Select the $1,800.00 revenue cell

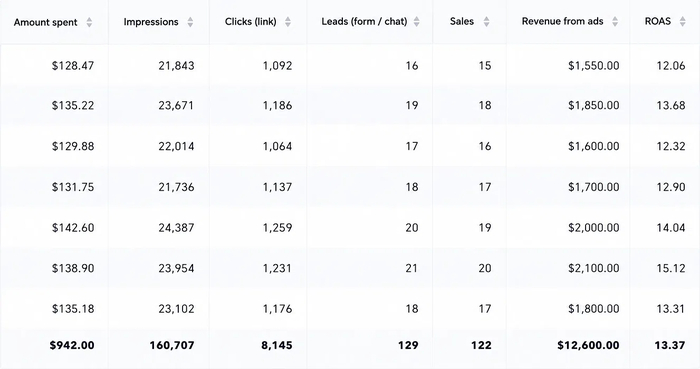(594, 309)
